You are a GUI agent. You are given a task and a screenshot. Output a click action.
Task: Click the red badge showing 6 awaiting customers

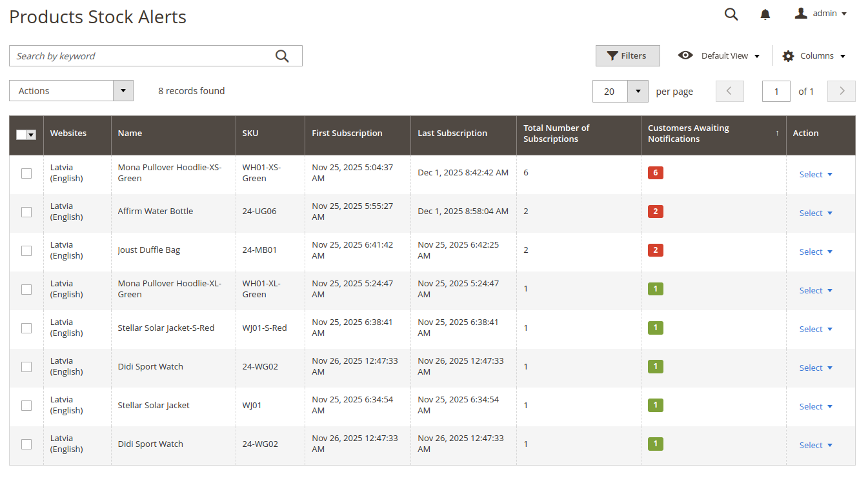tap(655, 173)
